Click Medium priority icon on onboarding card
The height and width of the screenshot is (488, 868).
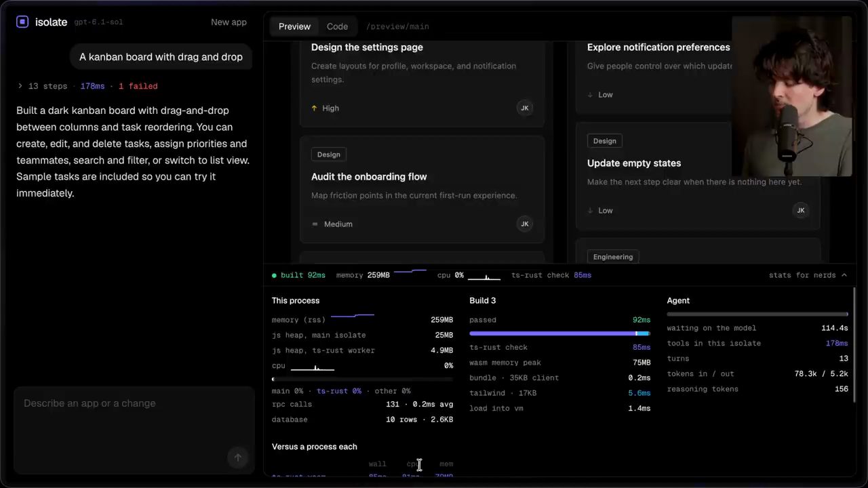point(315,224)
